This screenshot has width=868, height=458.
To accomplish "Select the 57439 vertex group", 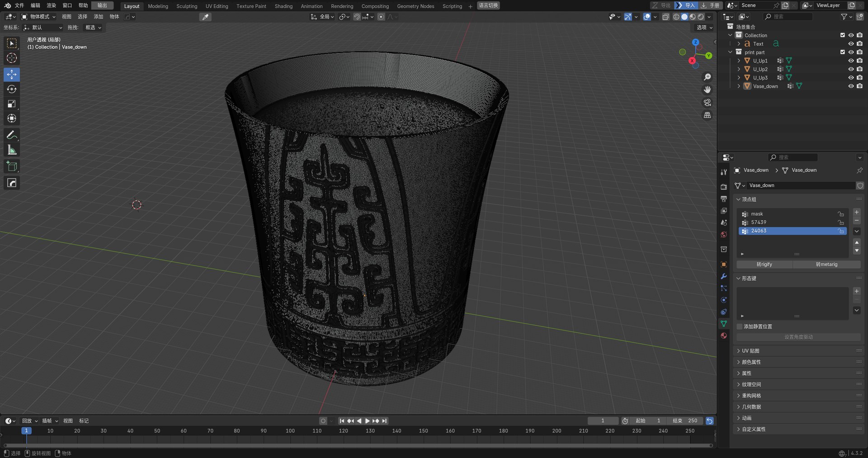I will [x=793, y=222].
